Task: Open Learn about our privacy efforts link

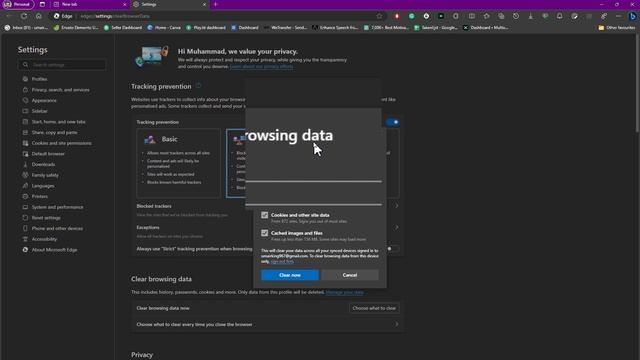Action: [x=261, y=67]
